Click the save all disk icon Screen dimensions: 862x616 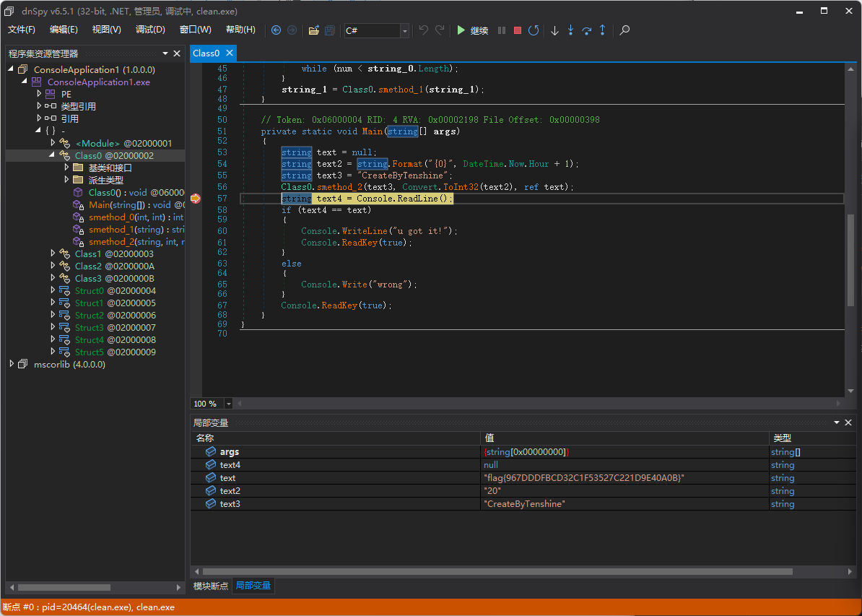pos(330,30)
